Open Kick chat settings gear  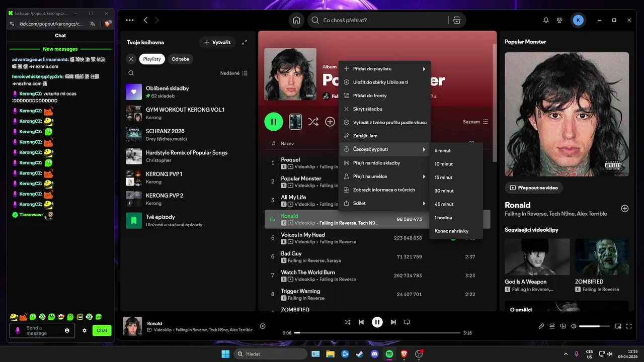pos(85,330)
